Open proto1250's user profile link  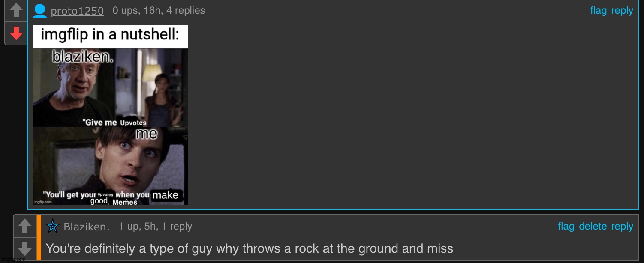[x=77, y=11]
